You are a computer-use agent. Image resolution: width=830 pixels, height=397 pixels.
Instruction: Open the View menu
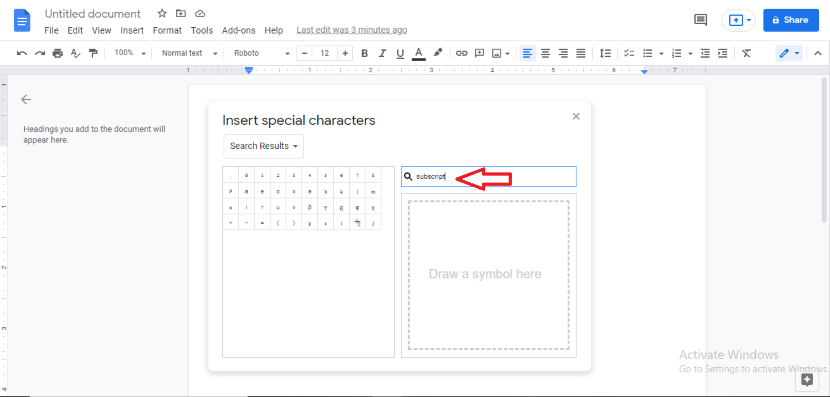tap(102, 31)
